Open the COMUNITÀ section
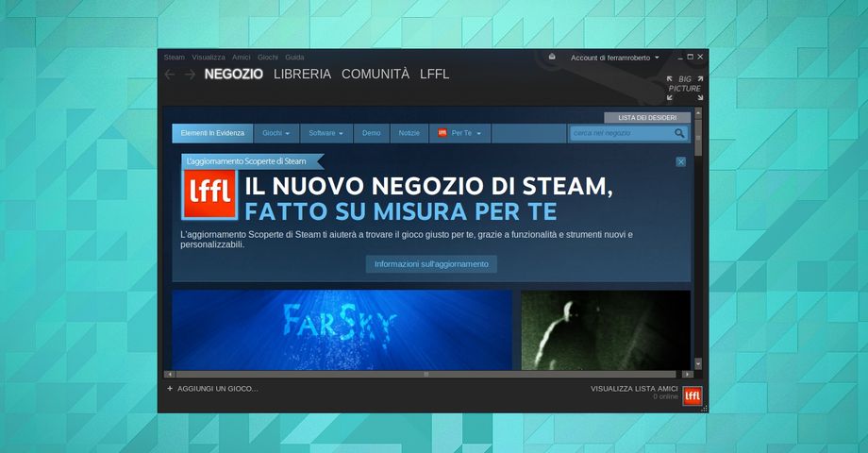This screenshot has height=453, width=868. (x=376, y=75)
